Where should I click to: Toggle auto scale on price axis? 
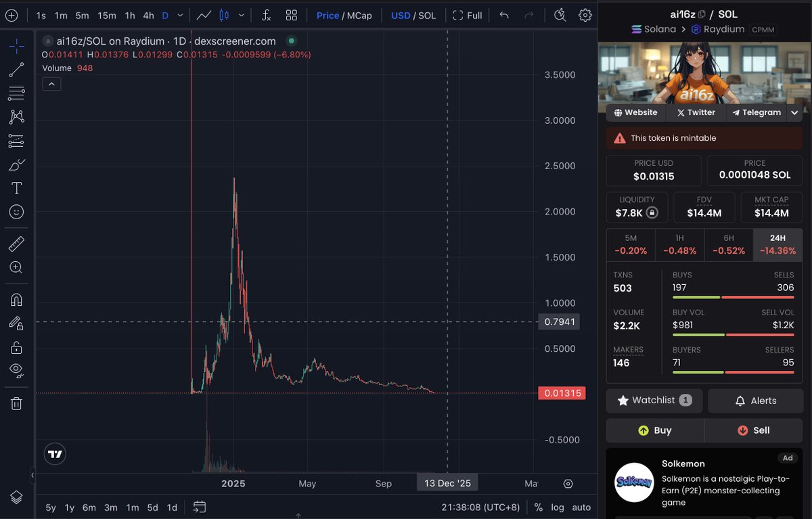coord(581,507)
